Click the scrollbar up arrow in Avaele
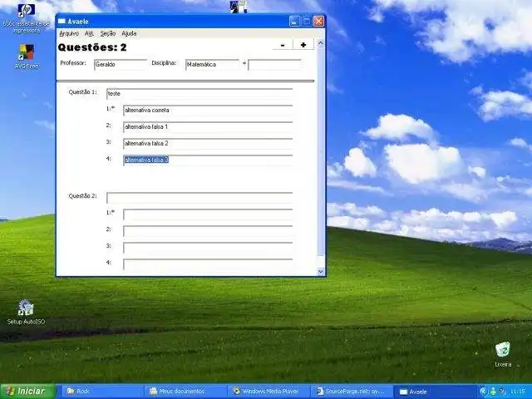 (320, 43)
